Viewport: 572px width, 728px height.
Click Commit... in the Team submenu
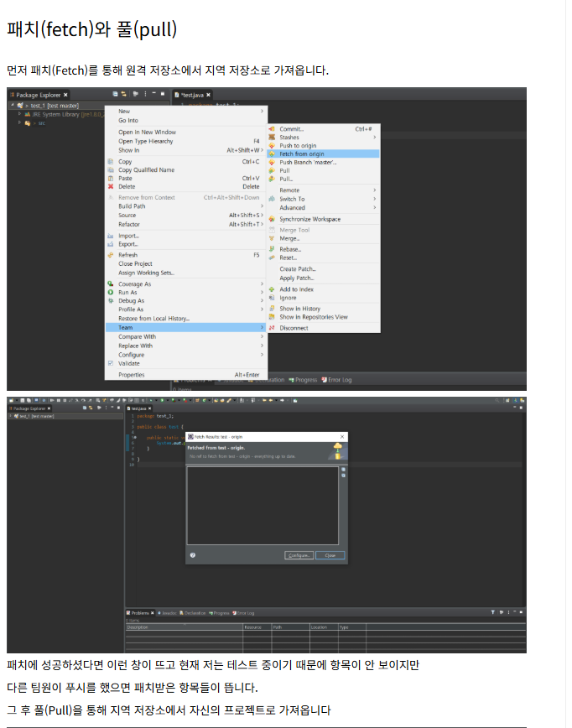[x=291, y=129]
